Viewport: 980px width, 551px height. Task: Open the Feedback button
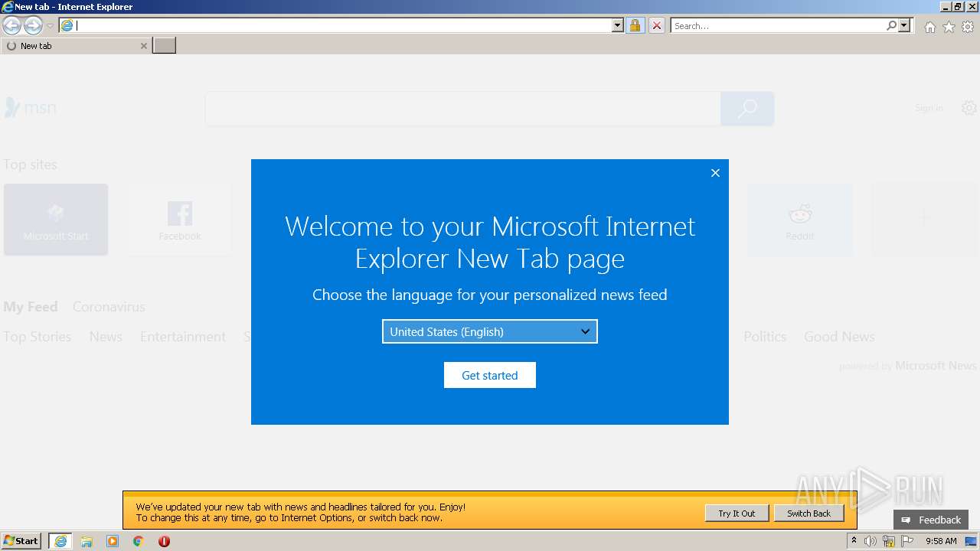931,520
